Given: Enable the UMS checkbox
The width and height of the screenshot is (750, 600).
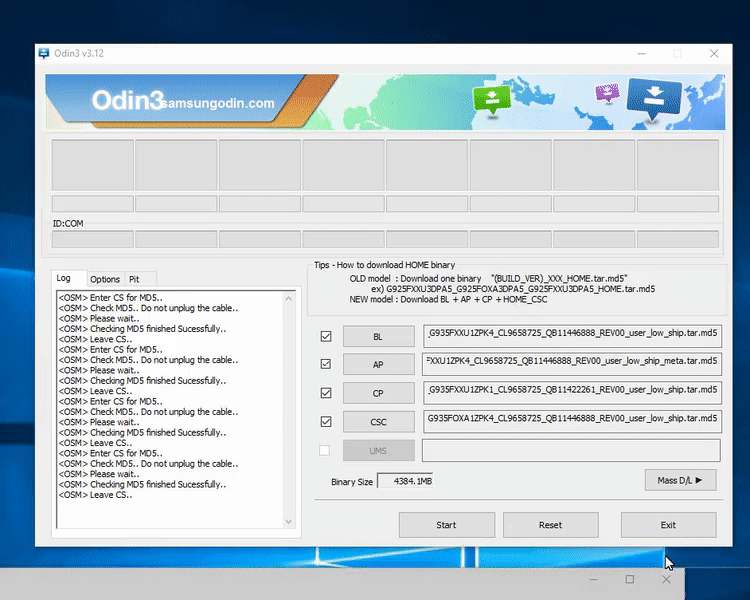Looking at the screenshot, I should click(x=324, y=450).
